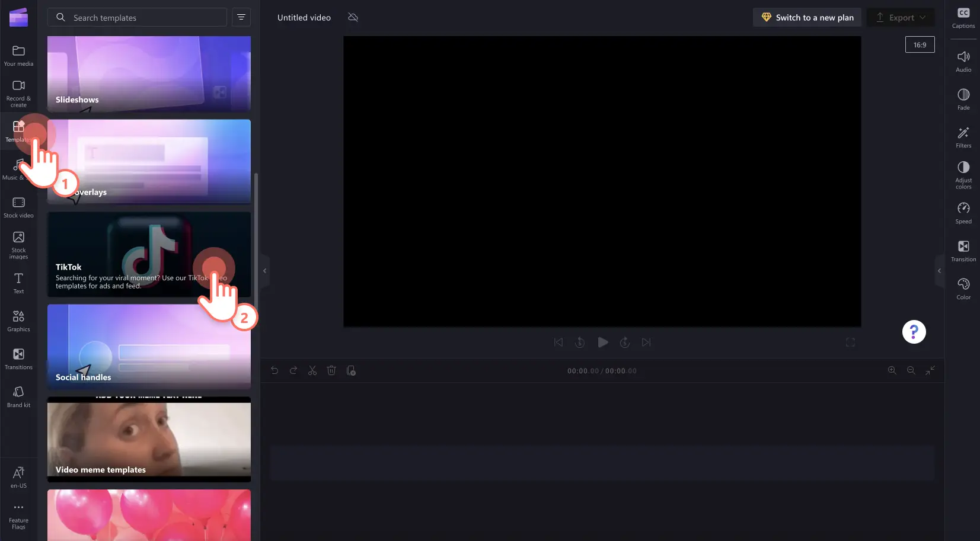This screenshot has height=541, width=980.
Task: Open the Export dropdown
Action: tap(901, 17)
